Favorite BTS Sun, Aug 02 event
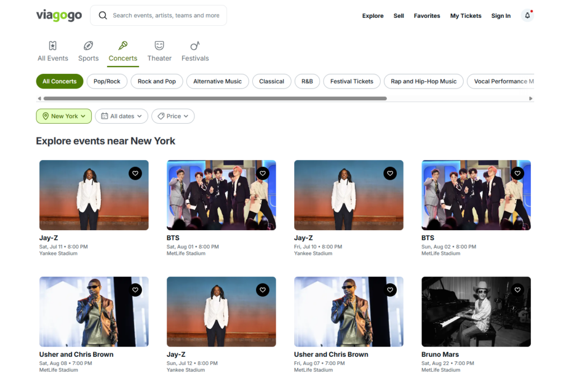Image resolution: width=574 pixels, height=392 pixels. tap(517, 174)
